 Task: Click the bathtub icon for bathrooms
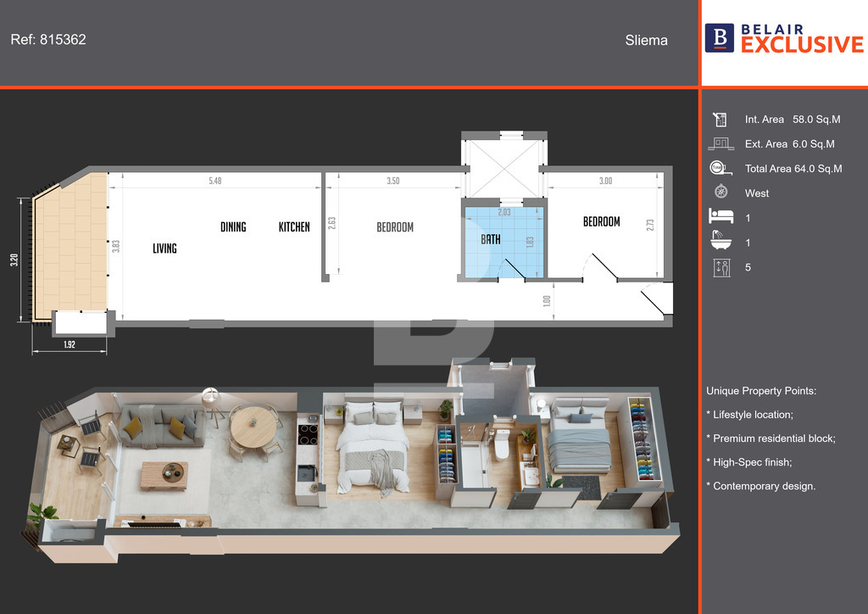point(721,243)
